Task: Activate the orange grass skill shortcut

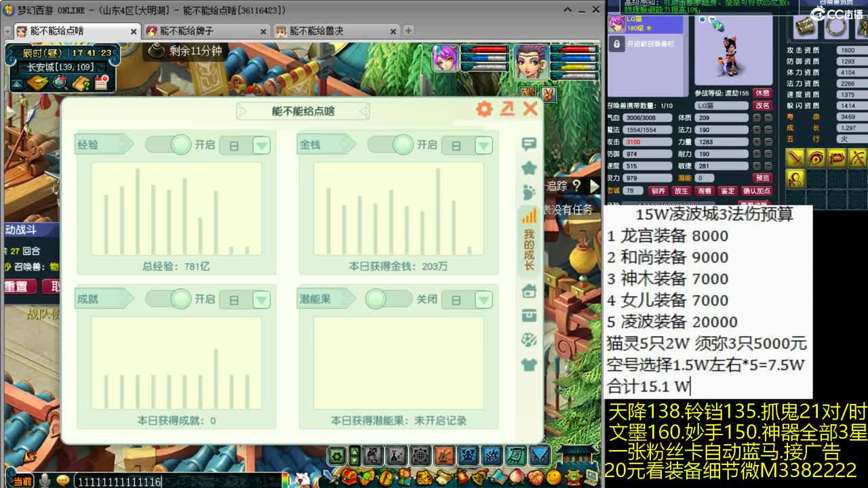Action: pos(444,455)
